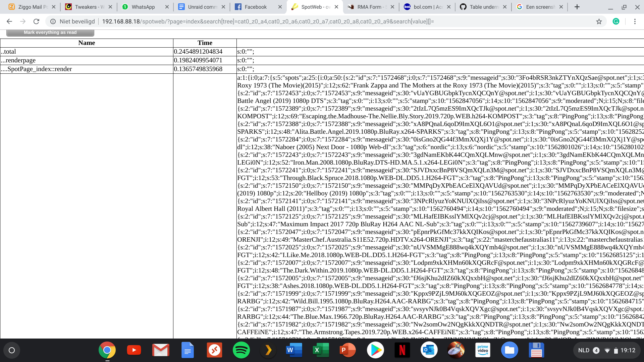
Task: Open the Google Play Store from the taskbar
Action: [375, 350]
